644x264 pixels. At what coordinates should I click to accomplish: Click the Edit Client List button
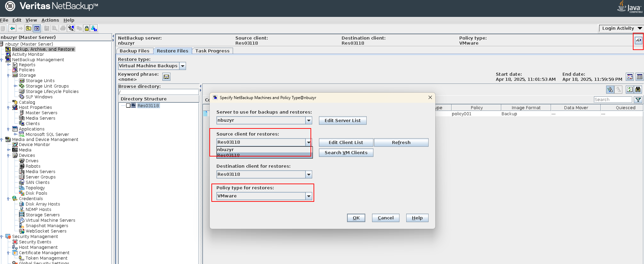[x=346, y=143]
